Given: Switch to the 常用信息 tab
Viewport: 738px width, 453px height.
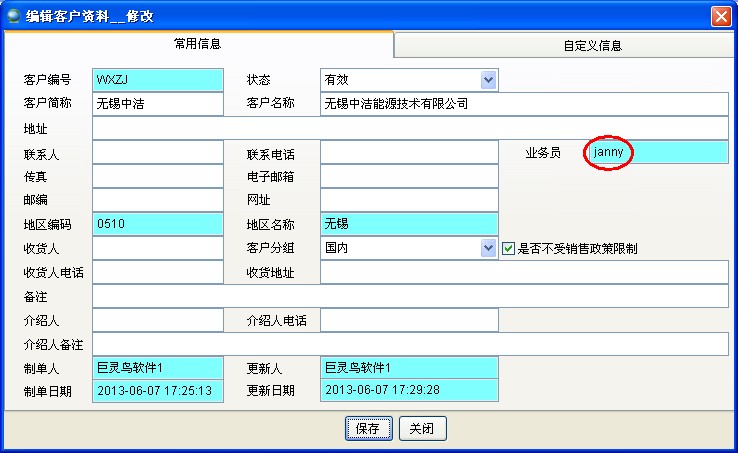Looking at the screenshot, I should [198, 45].
